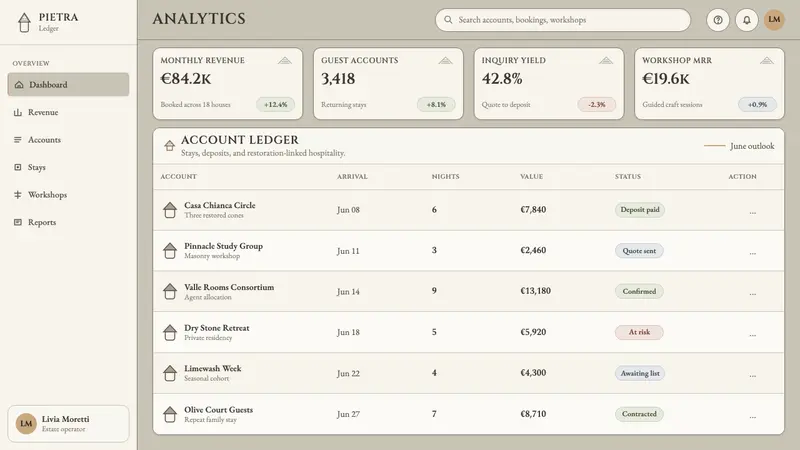Click the Inquiry Yield card trulli icon
800x450 pixels.
[x=606, y=61]
